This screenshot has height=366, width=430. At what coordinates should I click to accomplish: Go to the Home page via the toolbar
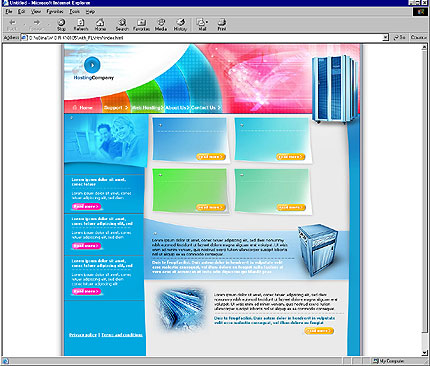[100, 25]
